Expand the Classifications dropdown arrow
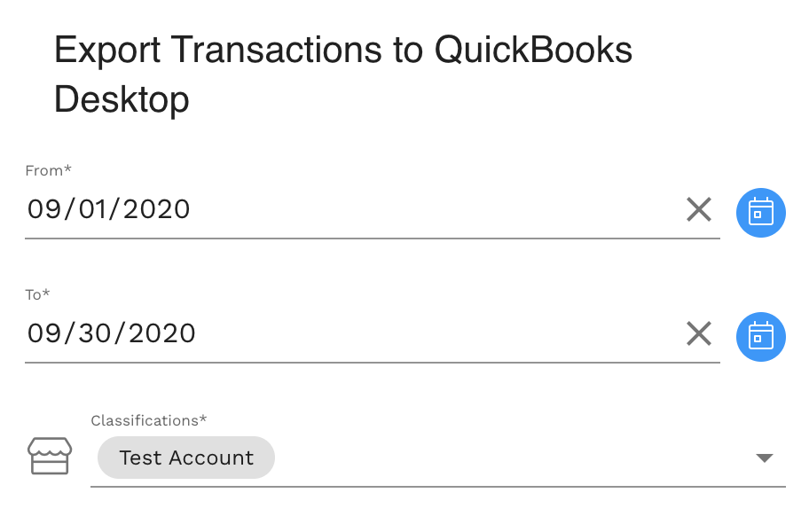This screenshot has height=532, width=809. click(764, 458)
